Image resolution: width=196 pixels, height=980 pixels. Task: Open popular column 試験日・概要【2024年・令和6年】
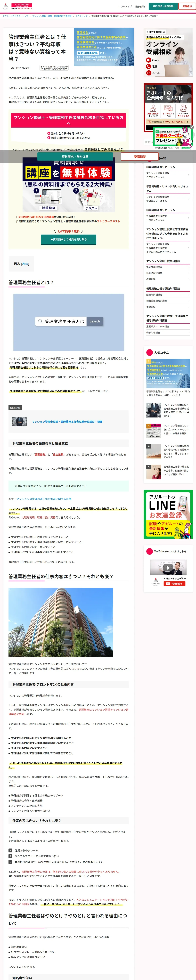tap(177, 410)
